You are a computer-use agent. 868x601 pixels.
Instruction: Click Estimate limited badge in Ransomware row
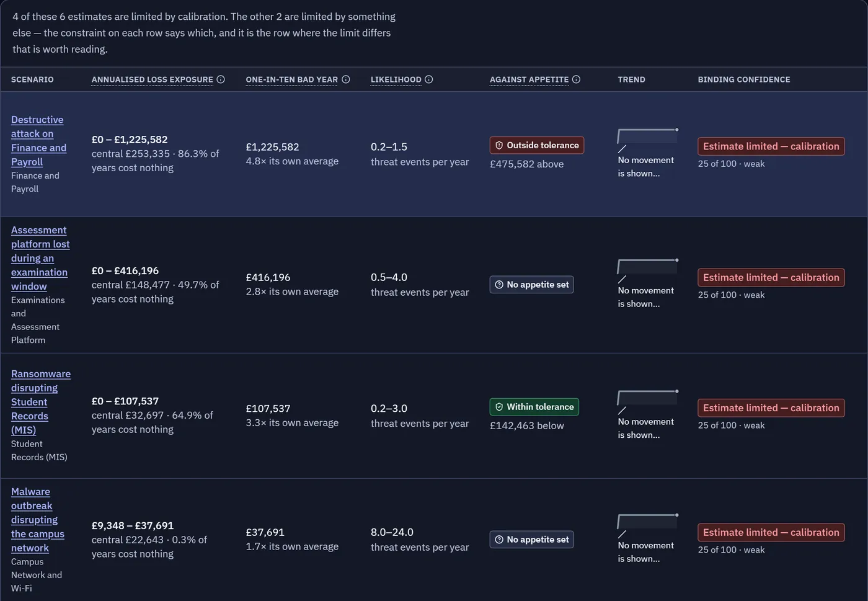(771, 407)
